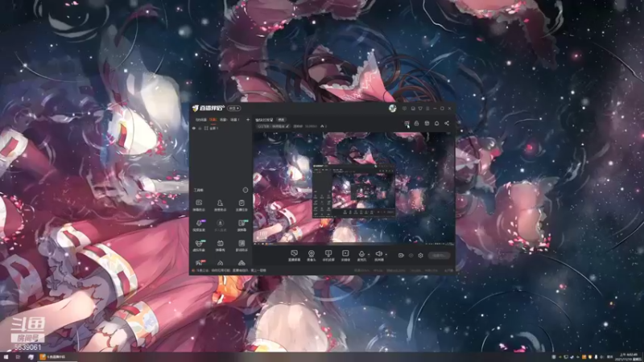Click the greyed circular upload tool icon

[220, 225]
